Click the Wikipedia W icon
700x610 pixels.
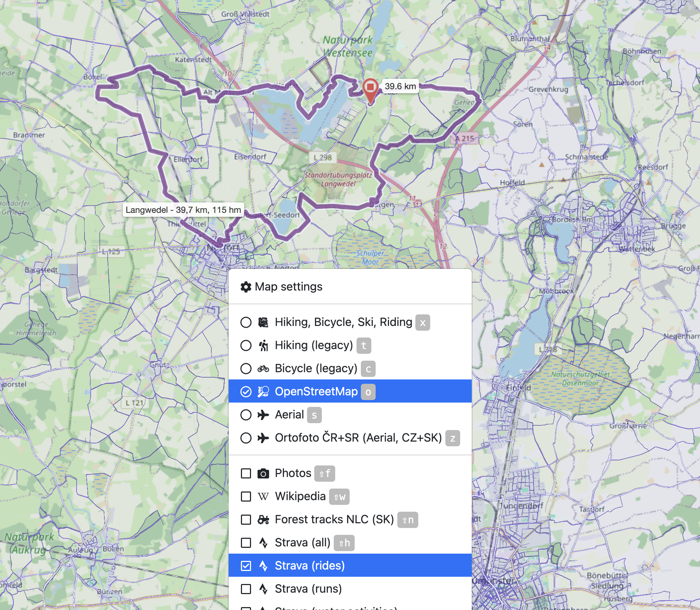[x=263, y=497]
